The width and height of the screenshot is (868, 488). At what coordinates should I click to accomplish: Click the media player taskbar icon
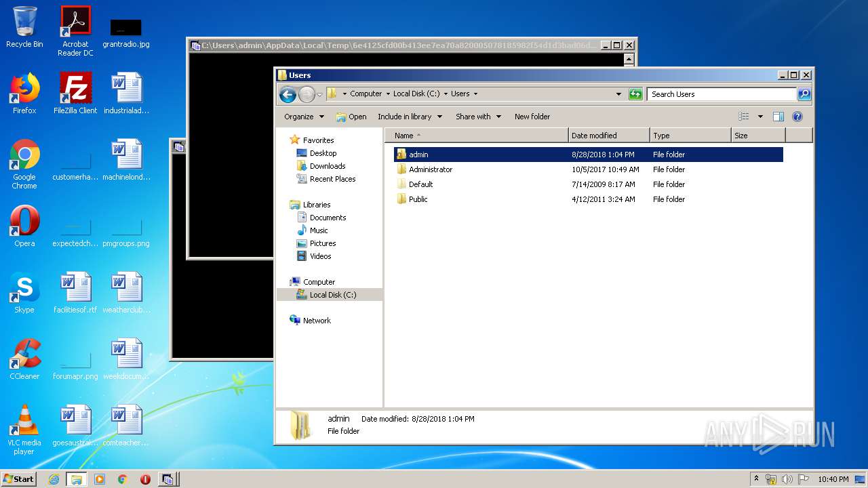pyautogui.click(x=100, y=479)
